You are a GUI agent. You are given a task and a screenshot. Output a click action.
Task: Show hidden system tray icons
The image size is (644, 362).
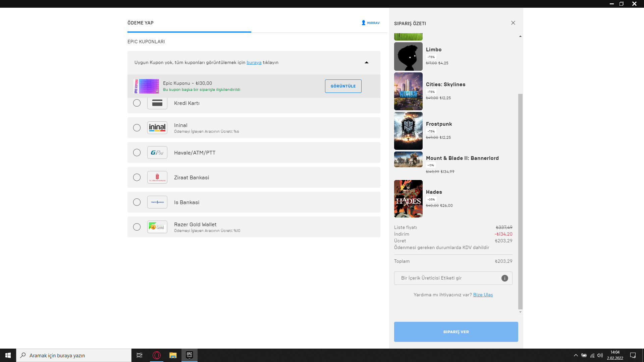[576, 355]
